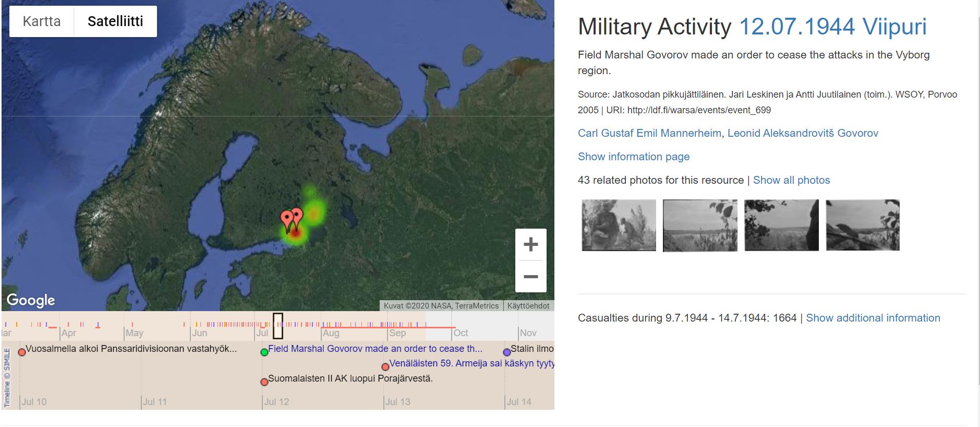Click the Timeline © SIMILE credit label
The height and width of the screenshot is (427, 980).
point(7,377)
